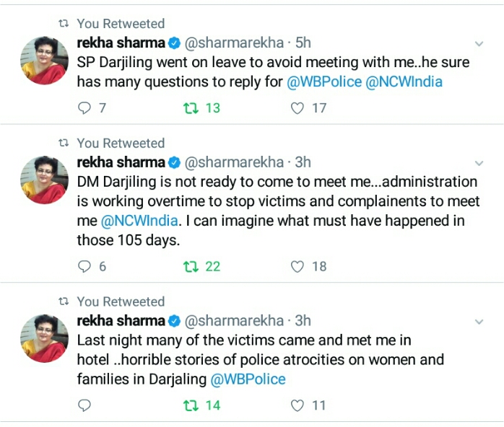
Task: Open options menu for SP Darjiling tweet
Action: pos(478,44)
